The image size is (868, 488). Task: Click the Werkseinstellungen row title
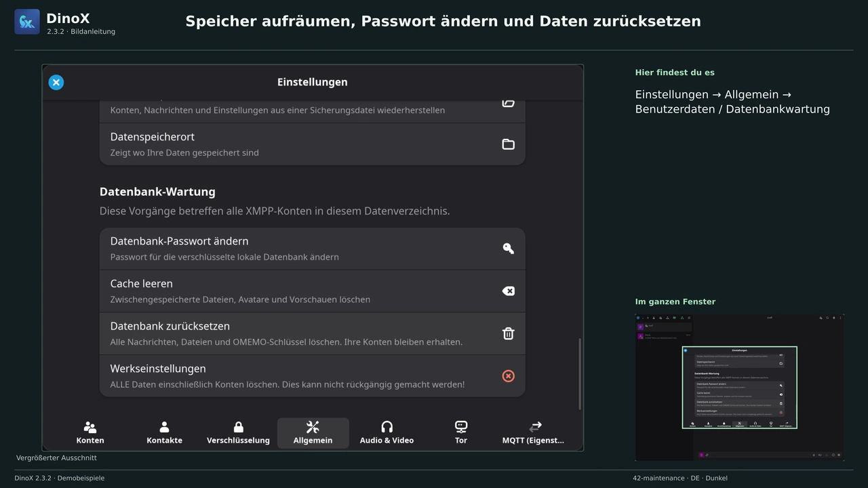pos(158,369)
